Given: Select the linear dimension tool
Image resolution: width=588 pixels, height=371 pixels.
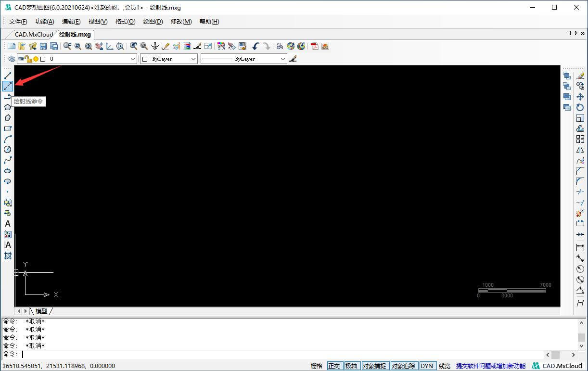Looking at the screenshot, I should point(580,247).
